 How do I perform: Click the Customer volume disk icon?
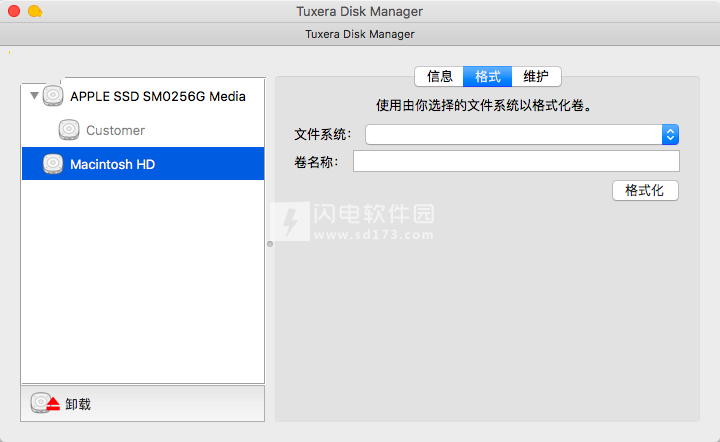[x=69, y=130]
